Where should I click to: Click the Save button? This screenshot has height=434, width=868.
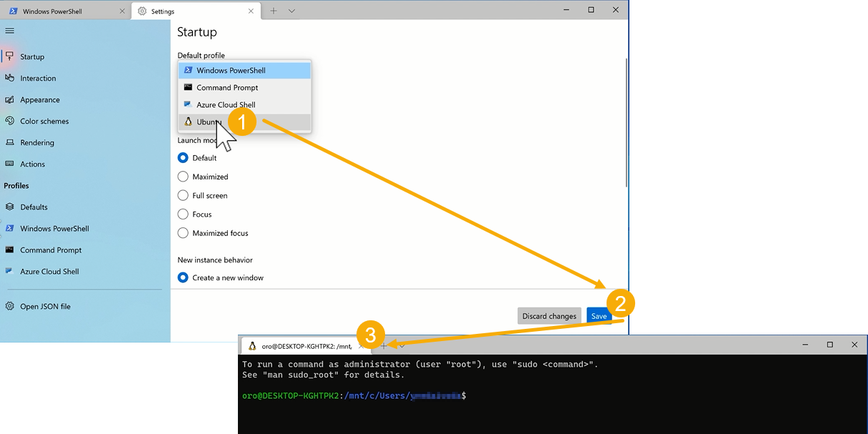(x=599, y=316)
